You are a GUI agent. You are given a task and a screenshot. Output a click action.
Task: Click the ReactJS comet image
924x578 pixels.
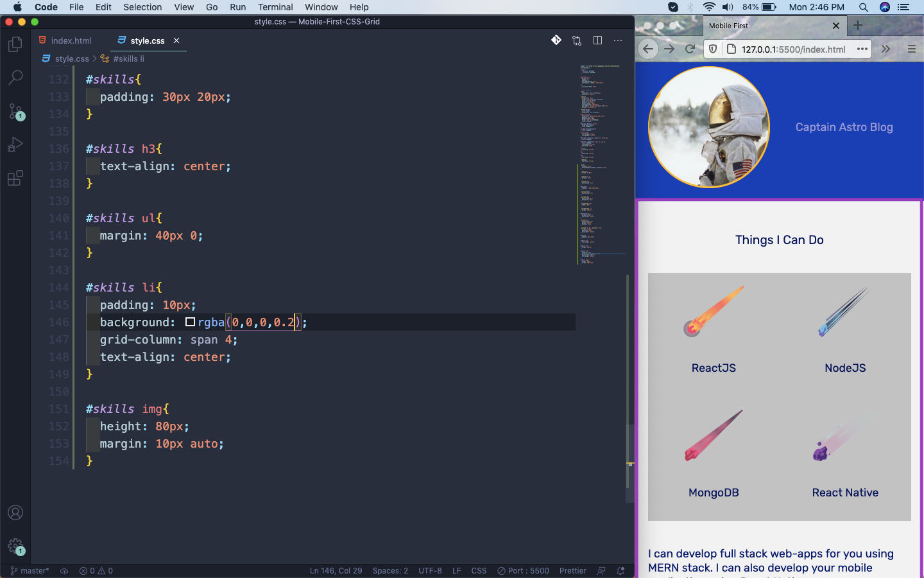[x=714, y=311]
